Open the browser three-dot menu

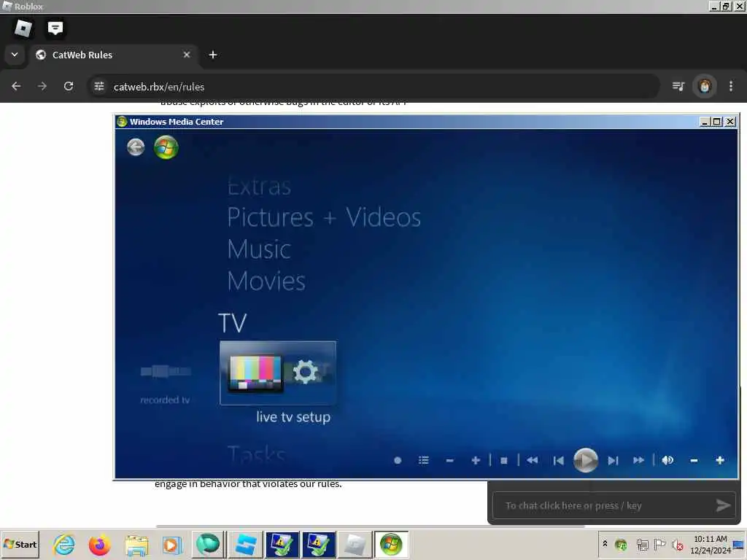(x=731, y=86)
